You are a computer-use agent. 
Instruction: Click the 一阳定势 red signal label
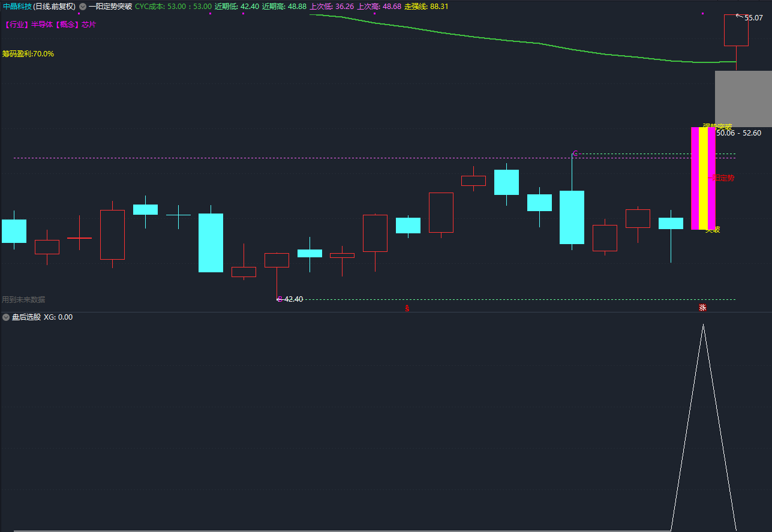pos(721,178)
